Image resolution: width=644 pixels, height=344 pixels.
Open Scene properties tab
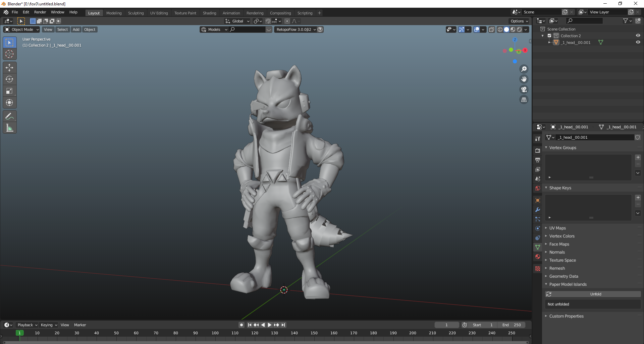(x=538, y=179)
